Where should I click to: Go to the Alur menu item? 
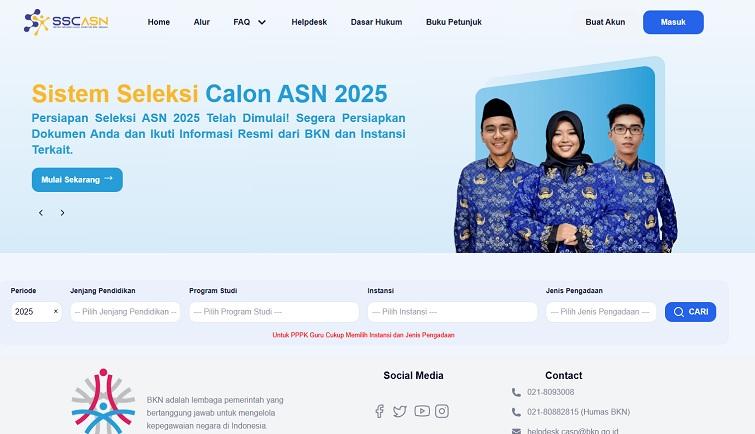coord(201,22)
